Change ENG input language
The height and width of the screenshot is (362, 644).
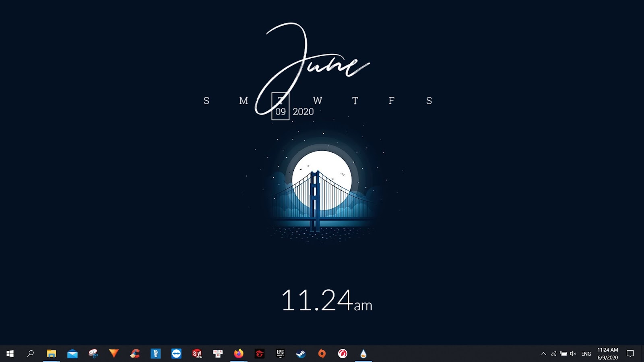[586, 354]
